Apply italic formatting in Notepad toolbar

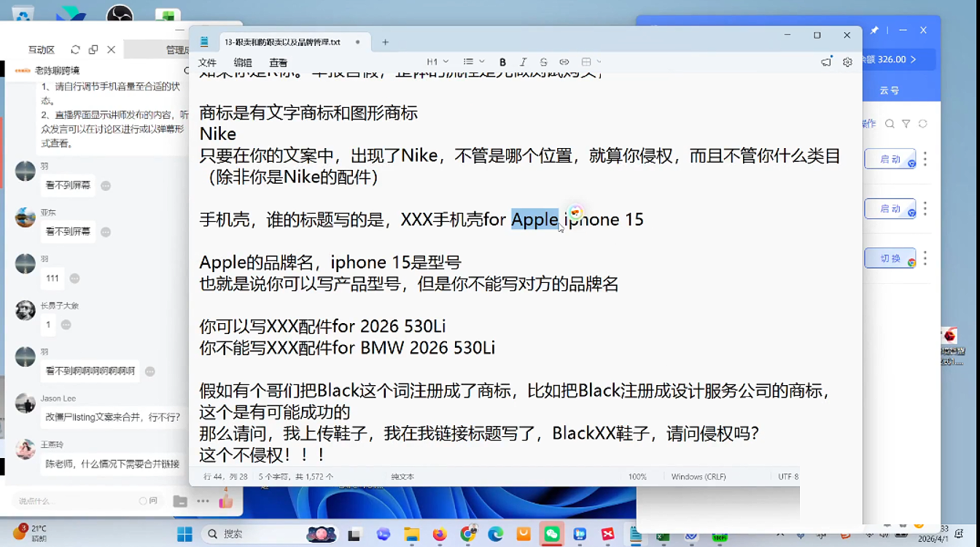pos(523,62)
